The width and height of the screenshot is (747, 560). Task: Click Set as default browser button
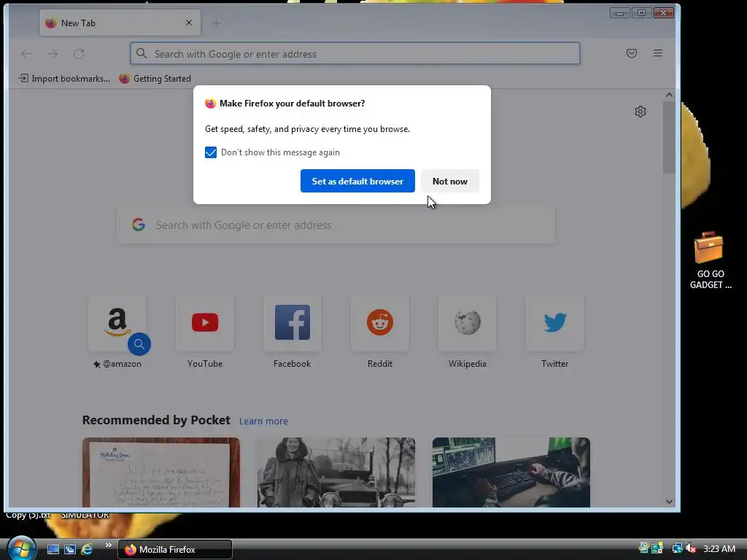click(x=357, y=181)
